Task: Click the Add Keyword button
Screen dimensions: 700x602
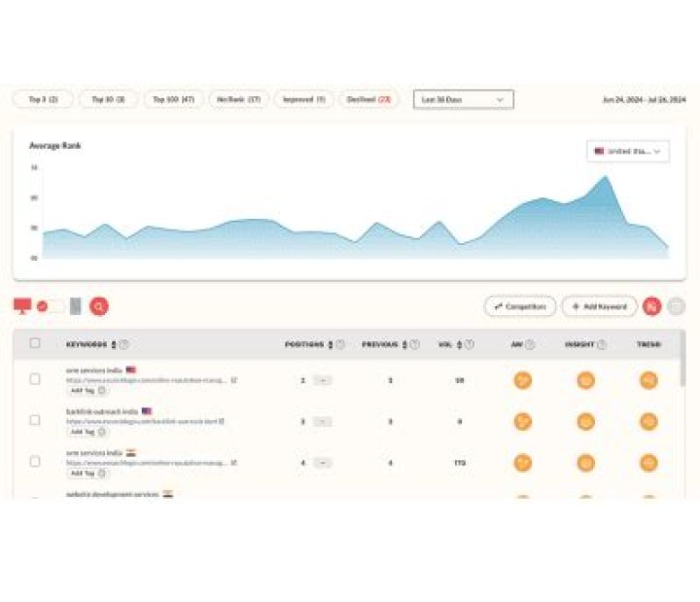Action: coord(599,306)
